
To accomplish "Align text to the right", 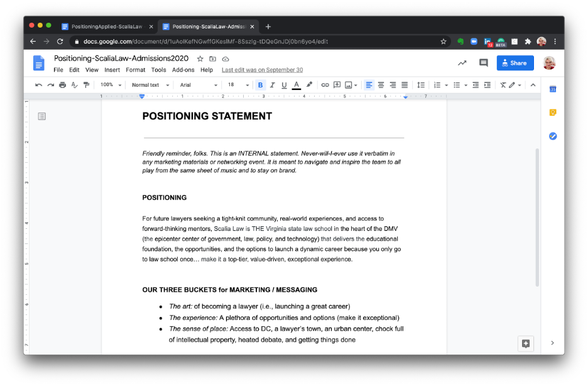I will pyautogui.click(x=393, y=85).
